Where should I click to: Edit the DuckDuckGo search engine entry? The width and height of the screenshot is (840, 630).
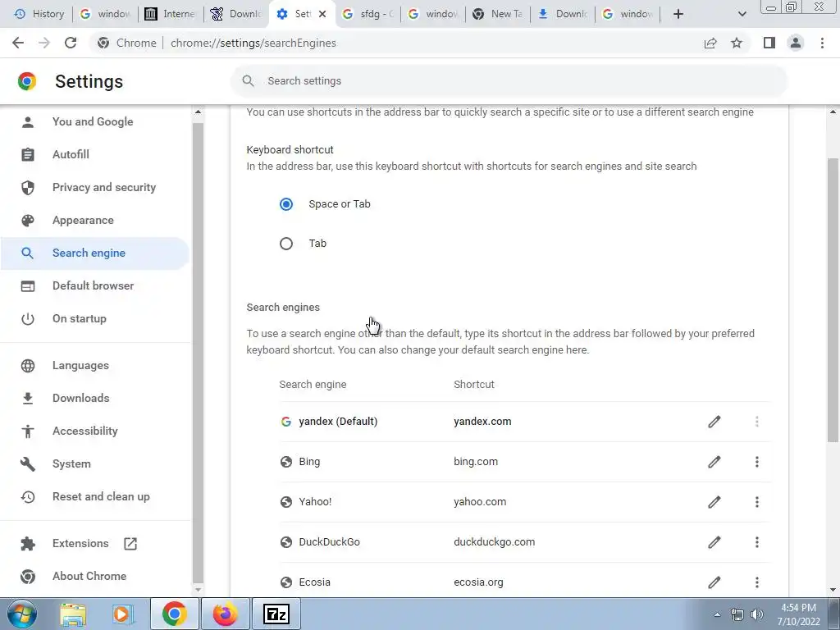coord(714,542)
